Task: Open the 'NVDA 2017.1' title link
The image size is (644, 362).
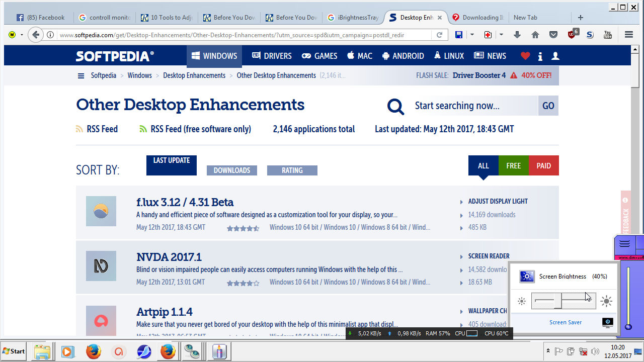Action: click(x=169, y=257)
